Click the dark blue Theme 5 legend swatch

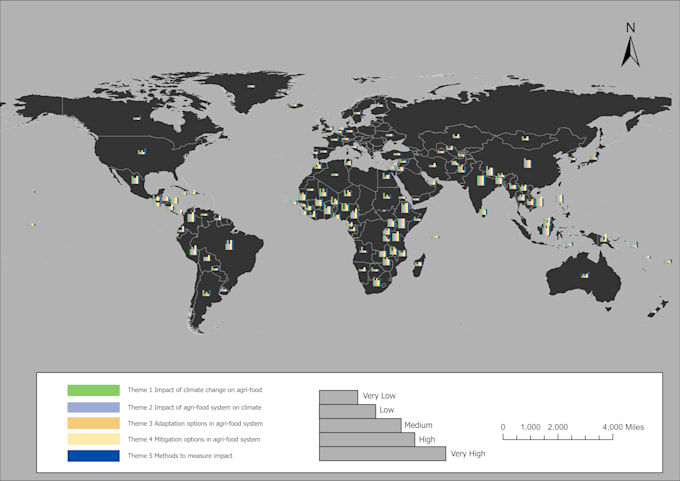93,455
